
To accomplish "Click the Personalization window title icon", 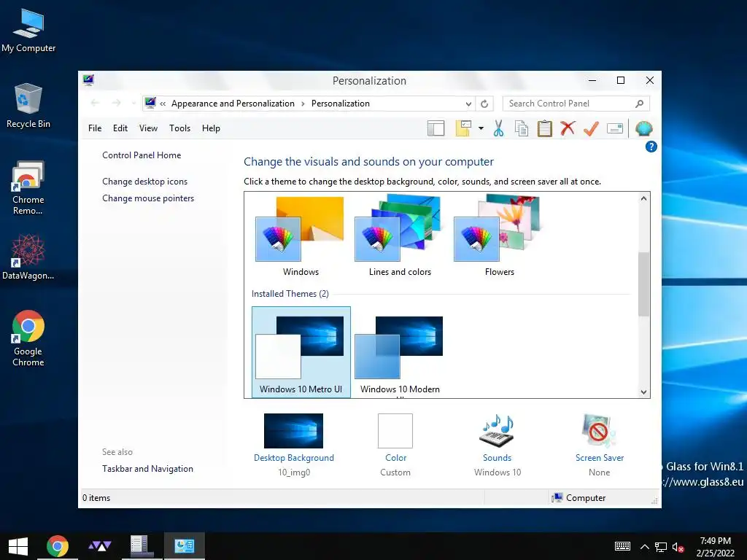I will coord(88,80).
